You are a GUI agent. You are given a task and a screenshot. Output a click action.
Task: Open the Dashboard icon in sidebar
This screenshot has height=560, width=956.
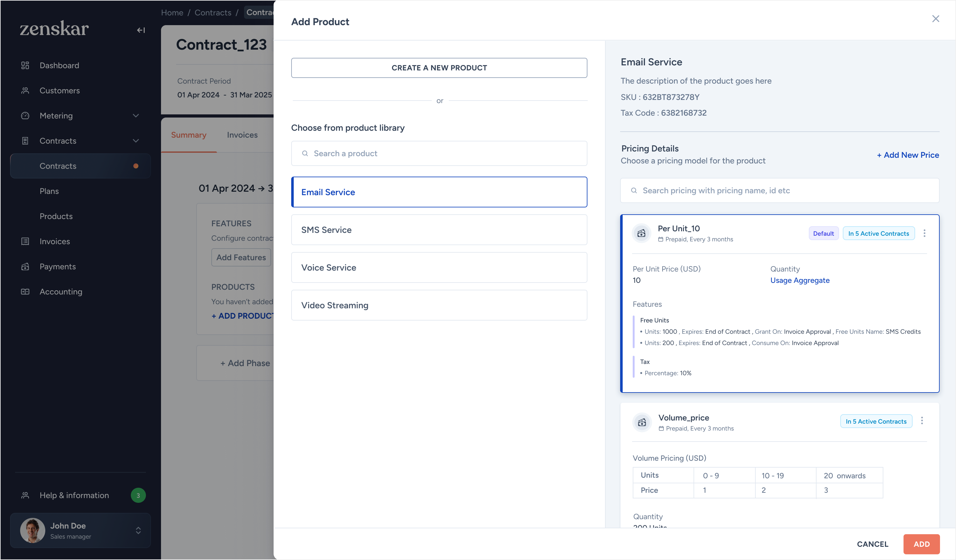pos(25,65)
